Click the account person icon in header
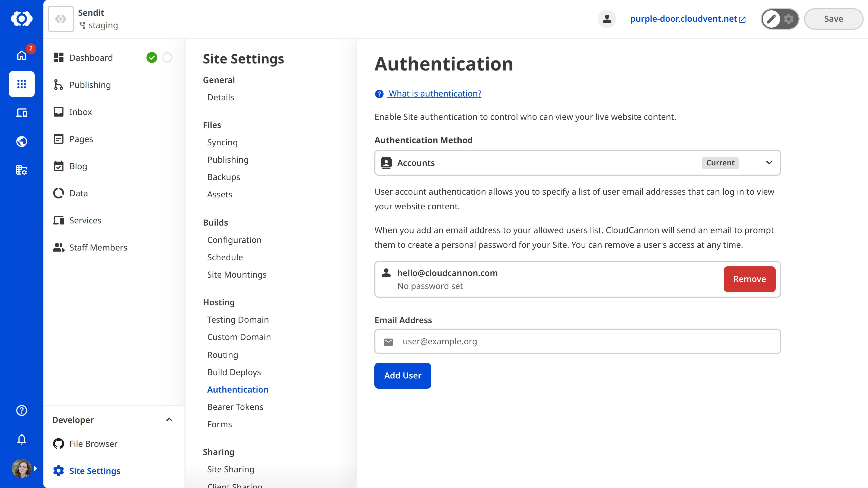Image resolution: width=868 pixels, height=488 pixels. click(x=607, y=19)
